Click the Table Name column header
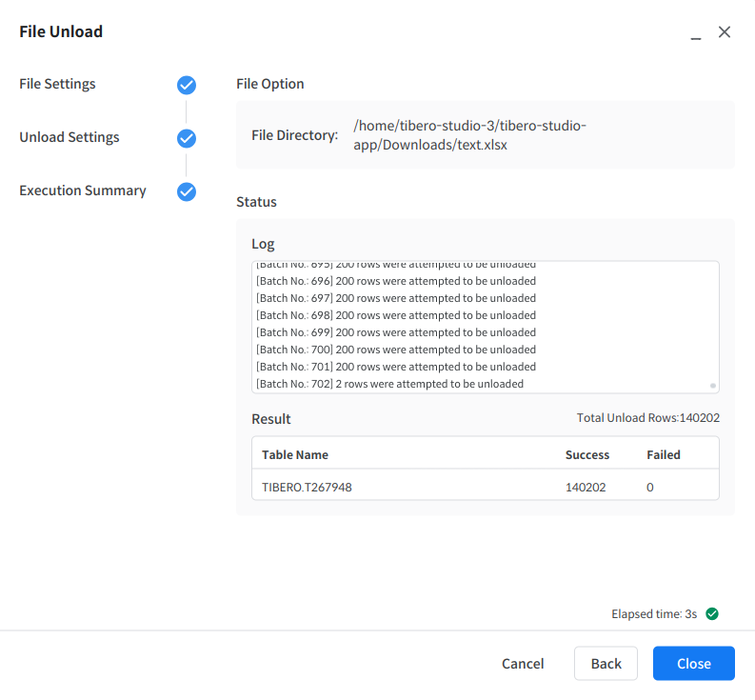The height and width of the screenshot is (700, 755). [x=295, y=454]
